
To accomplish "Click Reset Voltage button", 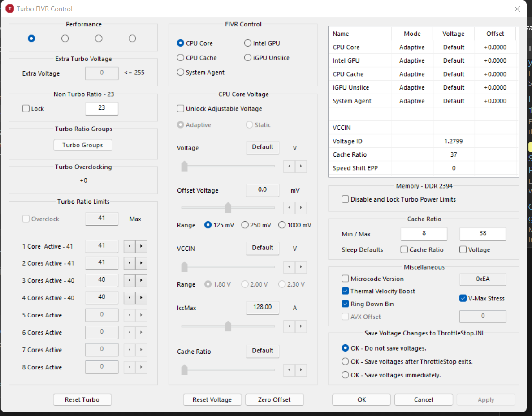I will 212,400.
